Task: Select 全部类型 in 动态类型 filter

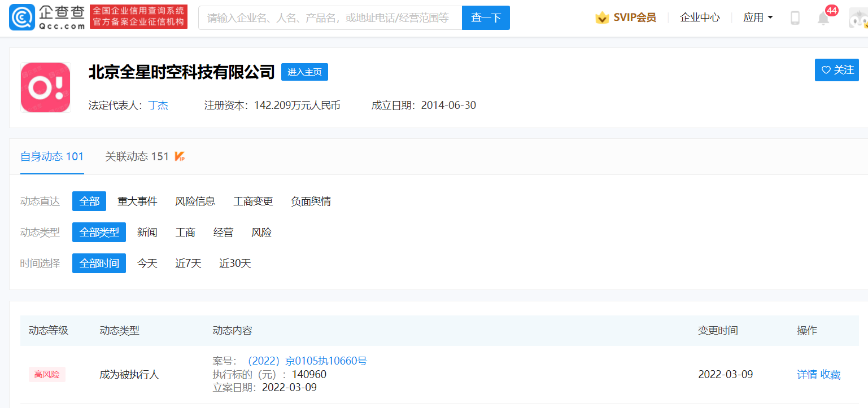Action: point(99,232)
